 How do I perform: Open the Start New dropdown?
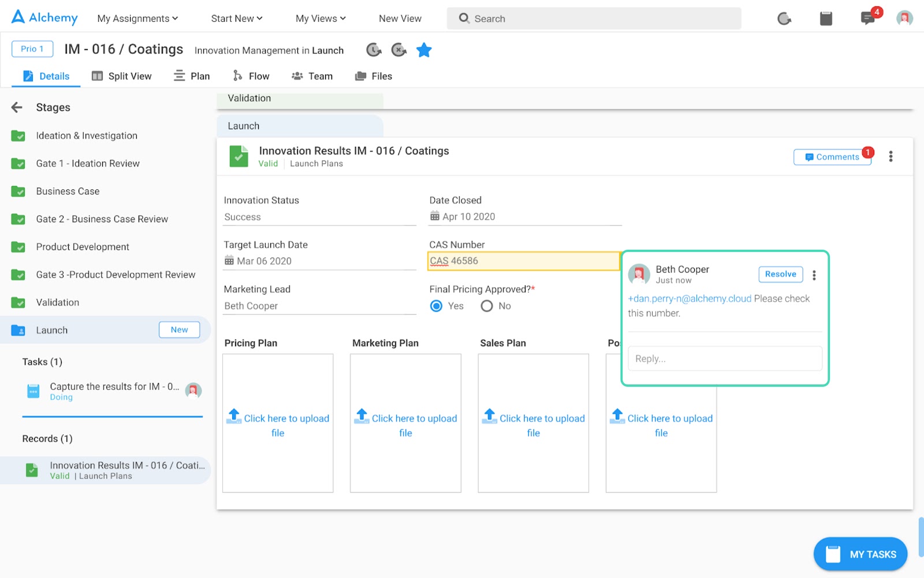237,18
